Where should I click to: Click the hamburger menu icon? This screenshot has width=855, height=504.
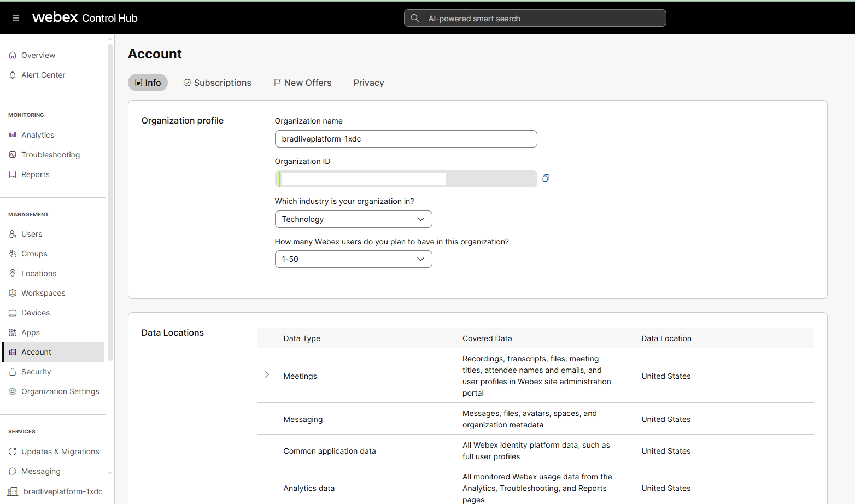pos(16,18)
